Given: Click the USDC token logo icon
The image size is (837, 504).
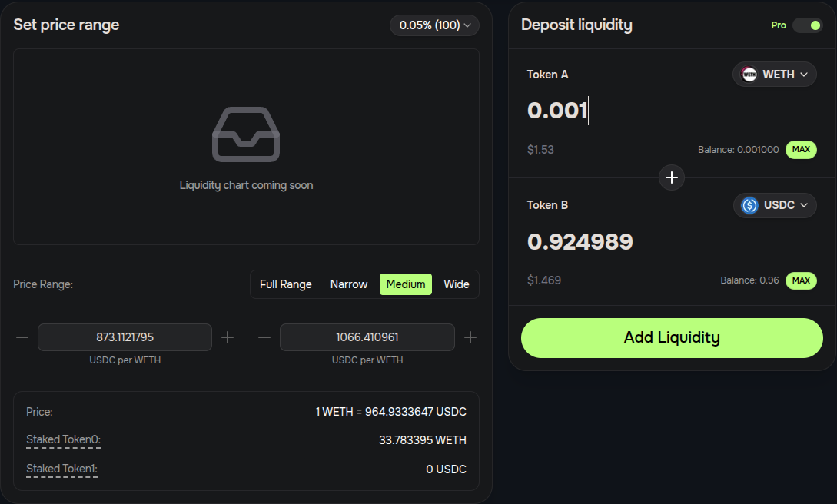Looking at the screenshot, I should pos(749,205).
